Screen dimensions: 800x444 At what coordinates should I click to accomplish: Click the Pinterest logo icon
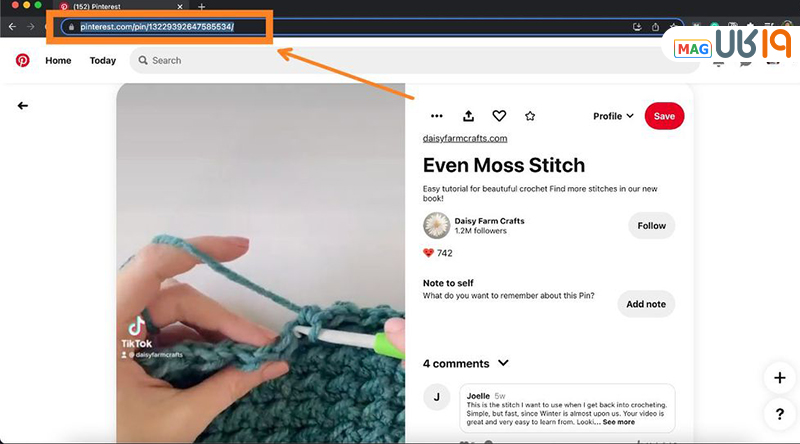coord(22,60)
